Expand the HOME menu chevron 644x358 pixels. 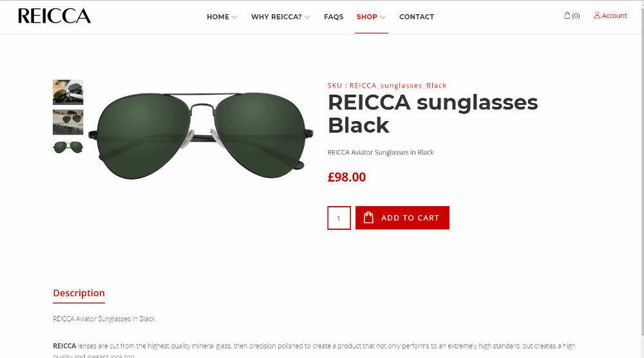(x=234, y=17)
